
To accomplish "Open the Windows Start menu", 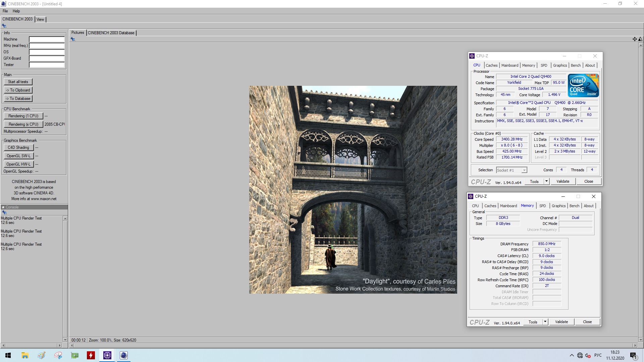I will [x=8, y=355].
